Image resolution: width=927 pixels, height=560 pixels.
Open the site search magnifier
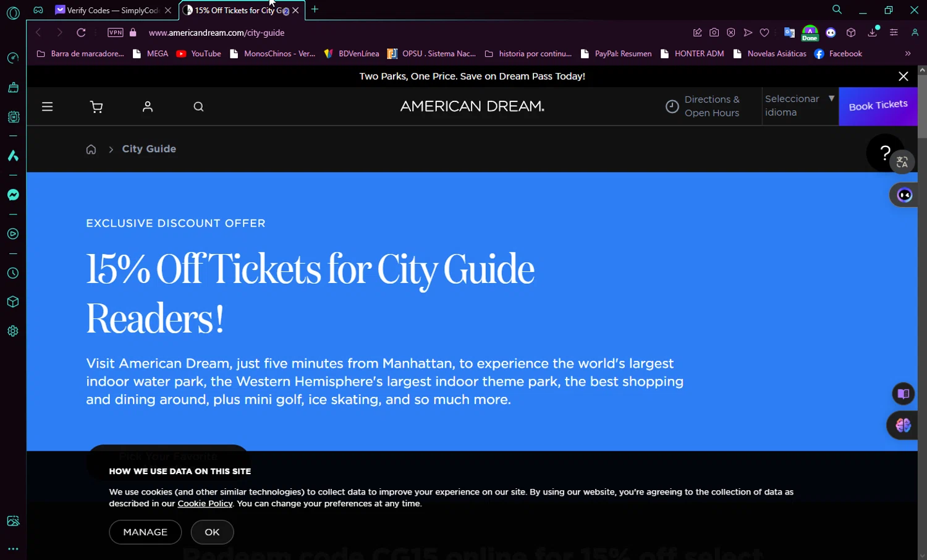click(x=198, y=107)
